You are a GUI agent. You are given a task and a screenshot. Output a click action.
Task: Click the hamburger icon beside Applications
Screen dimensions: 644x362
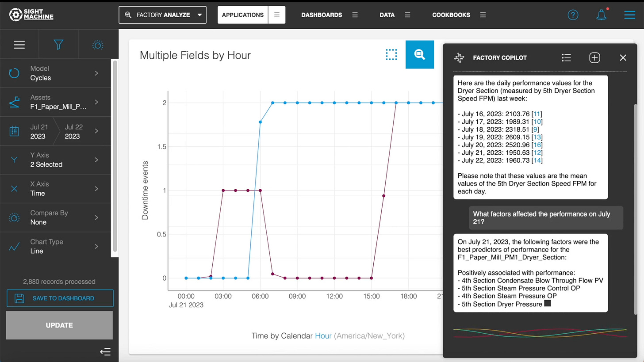pyautogui.click(x=277, y=15)
